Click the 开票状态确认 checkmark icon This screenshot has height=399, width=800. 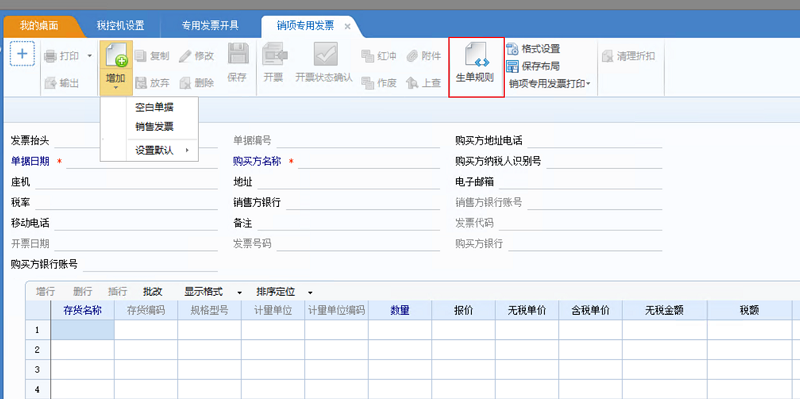tap(326, 54)
